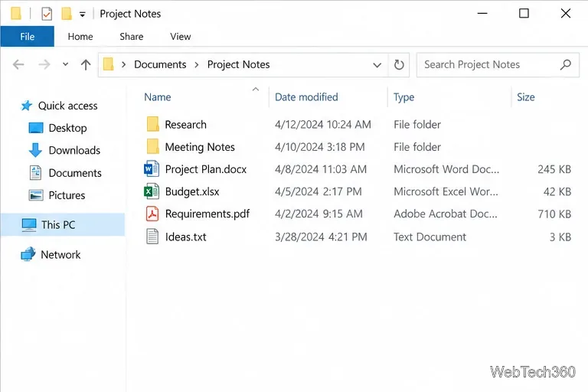The height and width of the screenshot is (392, 588).
Task: Click the Meeting Notes folder icon
Action: [x=152, y=147]
